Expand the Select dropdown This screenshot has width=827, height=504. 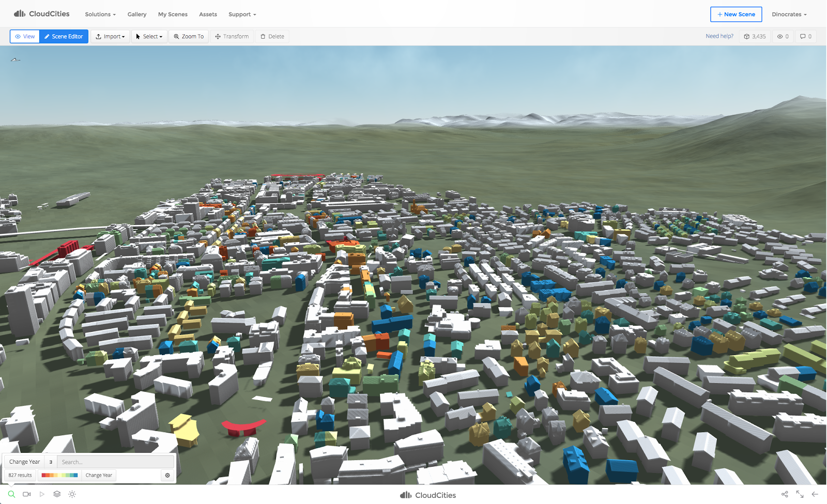point(149,36)
